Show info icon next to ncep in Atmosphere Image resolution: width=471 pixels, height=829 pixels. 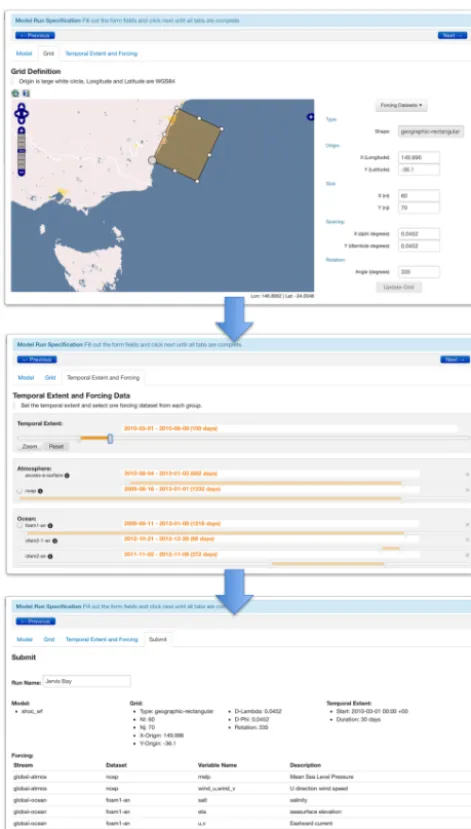[x=40, y=491]
